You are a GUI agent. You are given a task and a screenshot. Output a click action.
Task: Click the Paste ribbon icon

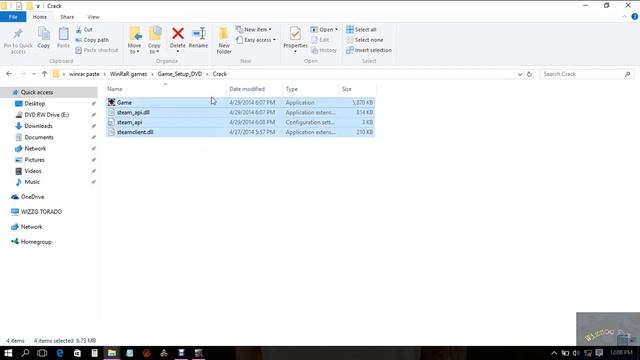pyautogui.click(x=63, y=38)
